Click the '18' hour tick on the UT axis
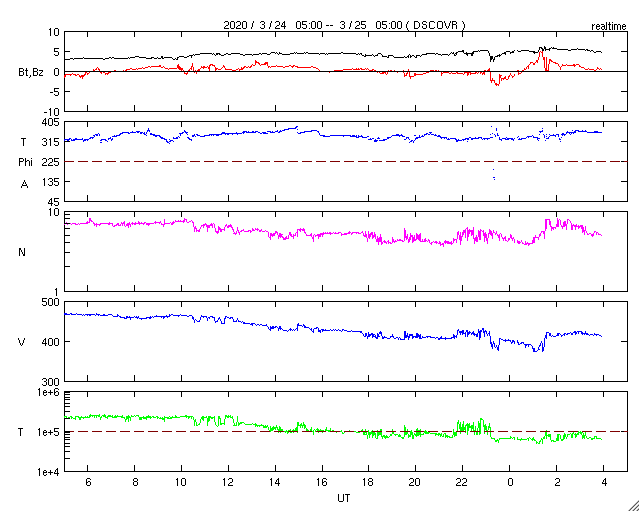640x512 pixels. click(369, 483)
